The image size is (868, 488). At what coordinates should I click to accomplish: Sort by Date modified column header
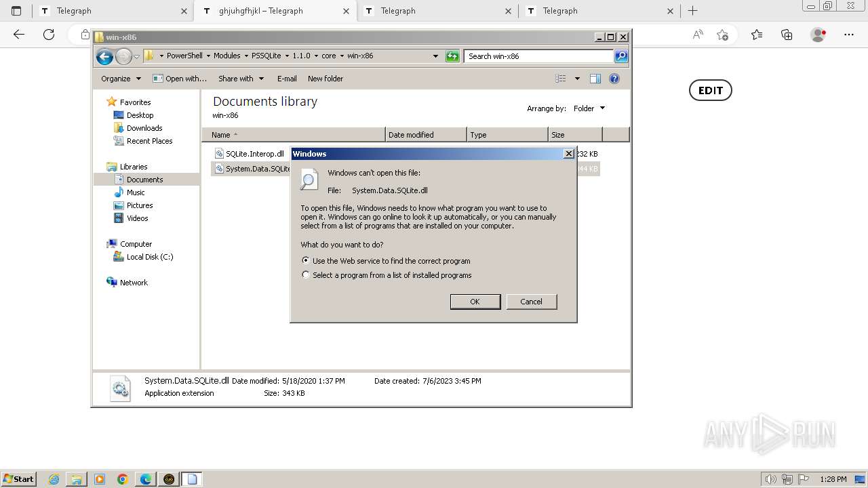[x=426, y=135]
